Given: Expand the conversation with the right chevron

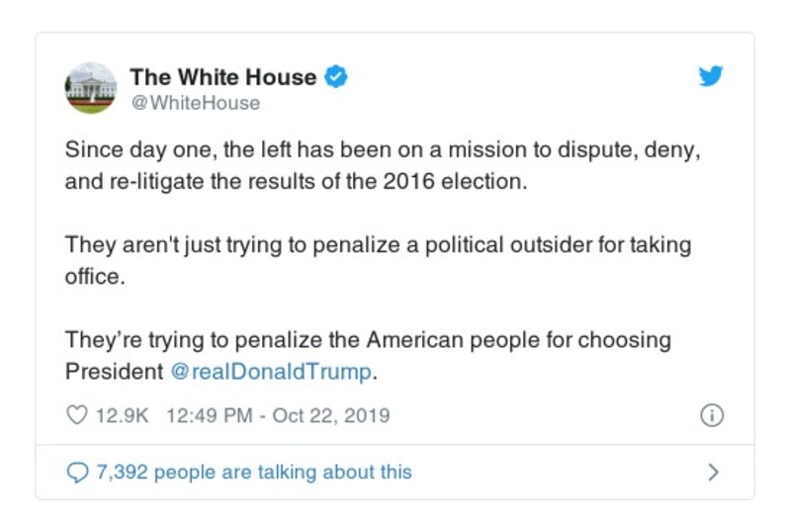Looking at the screenshot, I should [712, 472].
